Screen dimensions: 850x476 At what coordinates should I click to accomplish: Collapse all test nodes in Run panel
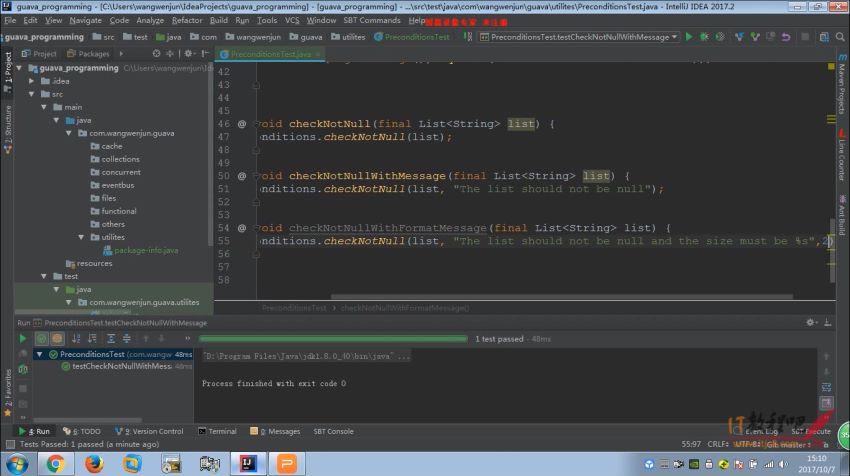click(126, 338)
